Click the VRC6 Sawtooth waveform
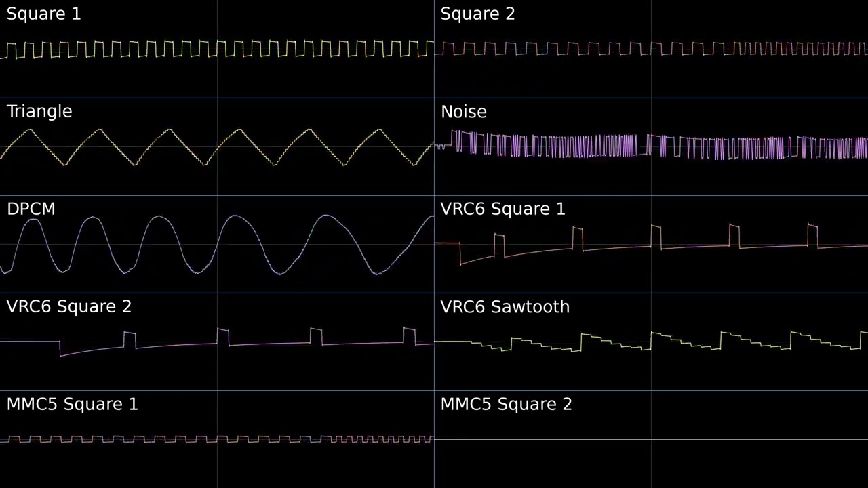The width and height of the screenshot is (868, 488). point(651,341)
